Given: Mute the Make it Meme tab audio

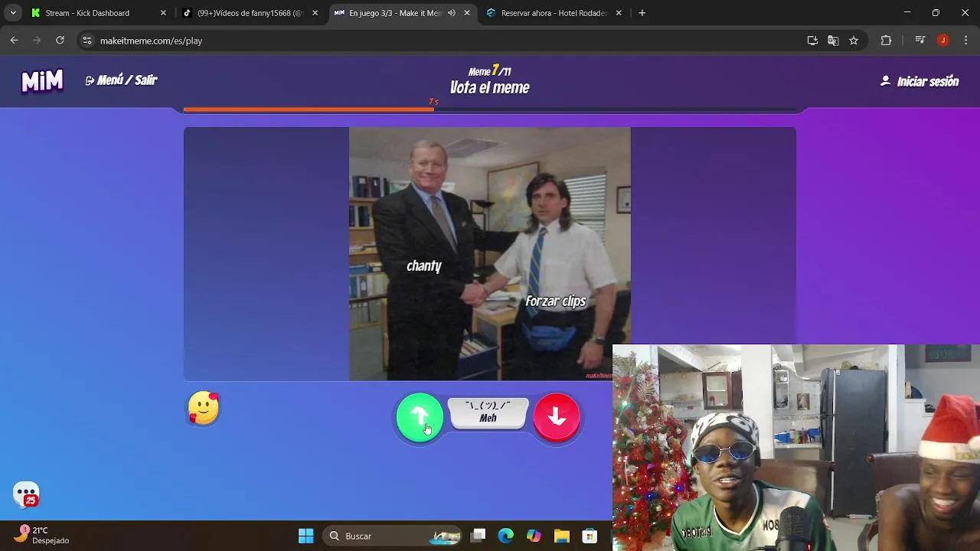Looking at the screenshot, I should (451, 13).
